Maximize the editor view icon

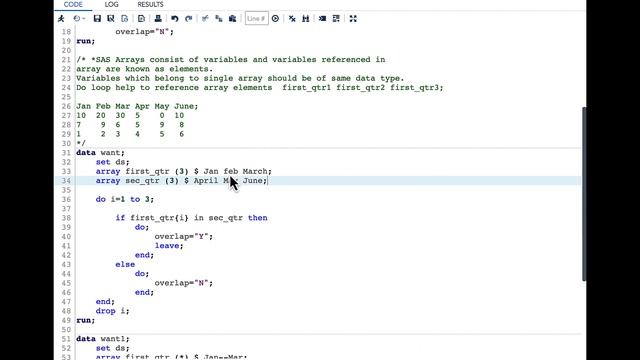click(353, 18)
